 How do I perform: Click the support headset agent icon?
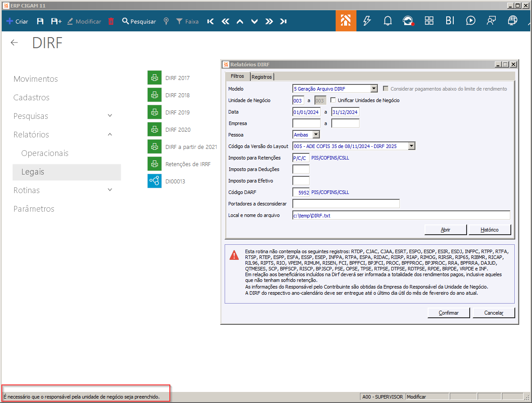click(408, 21)
